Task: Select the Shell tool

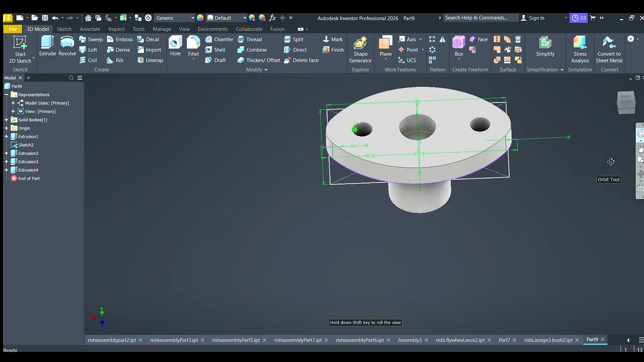Action: coord(215,50)
